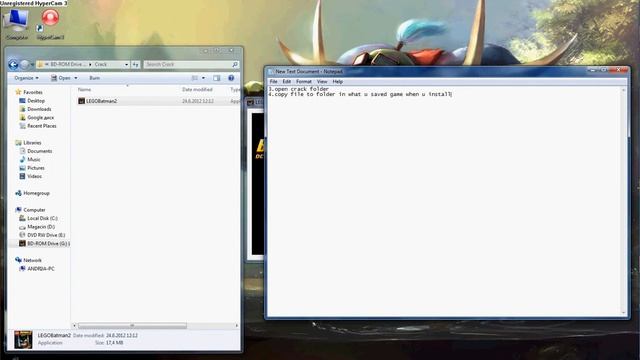Open Music library

(x=33, y=160)
